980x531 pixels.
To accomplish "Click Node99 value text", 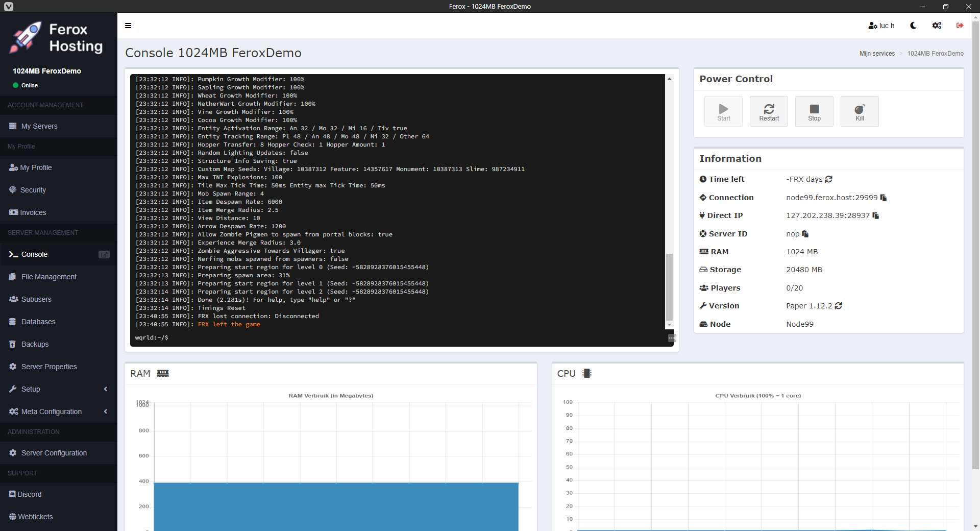I will (800, 324).
